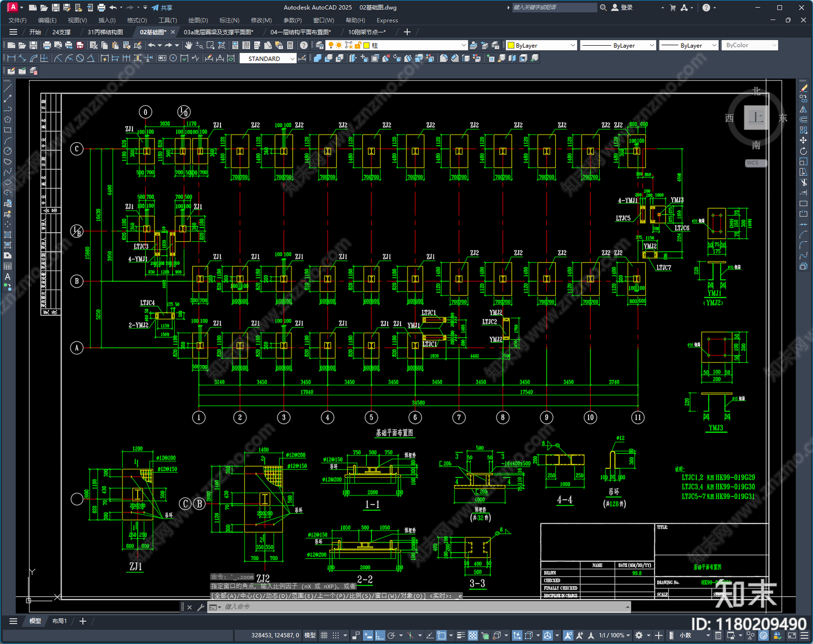
Task: Click the Move tool in the modify toolbar
Action: pos(803,140)
